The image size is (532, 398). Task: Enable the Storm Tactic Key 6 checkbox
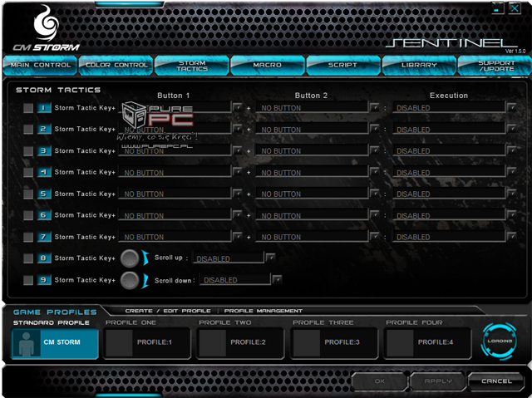(x=28, y=215)
